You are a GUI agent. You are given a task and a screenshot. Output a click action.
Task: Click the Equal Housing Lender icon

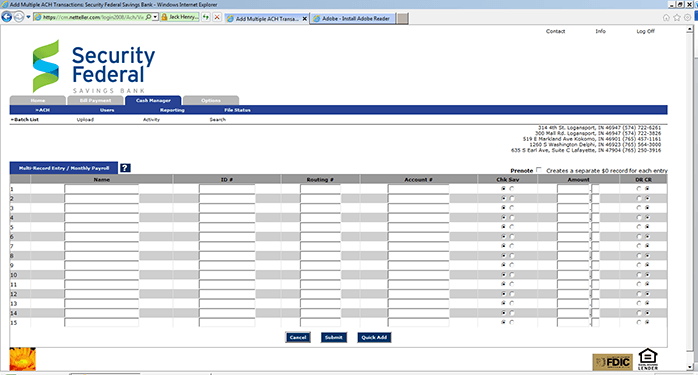[x=648, y=359]
